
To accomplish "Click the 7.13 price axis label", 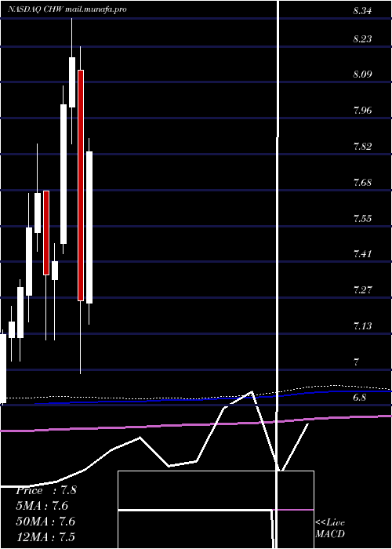I will (x=362, y=326).
